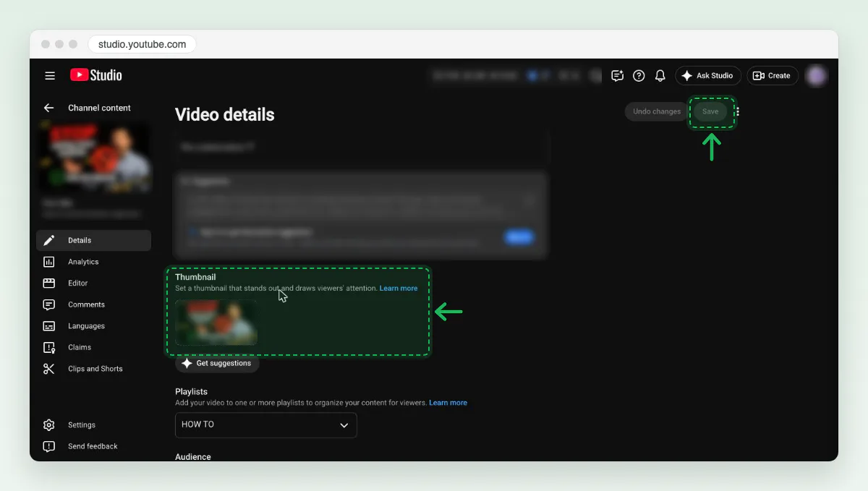Open Analytics in the sidebar
The image size is (868, 491).
tap(94, 262)
